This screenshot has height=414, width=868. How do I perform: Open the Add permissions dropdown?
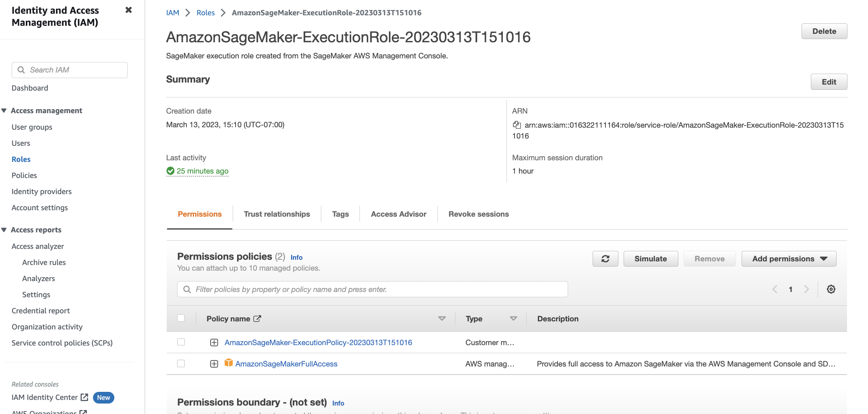789,259
